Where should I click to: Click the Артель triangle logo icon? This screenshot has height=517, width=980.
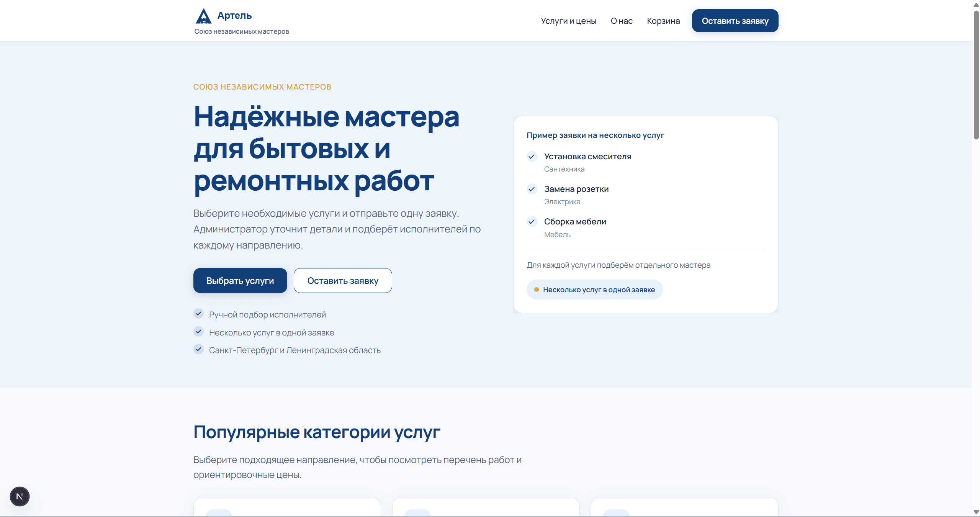pyautogui.click(x=203, y=16)
